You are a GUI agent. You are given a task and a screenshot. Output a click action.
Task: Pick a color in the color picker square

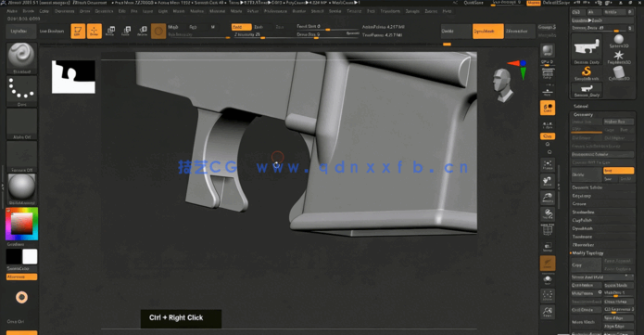point(21,224)
